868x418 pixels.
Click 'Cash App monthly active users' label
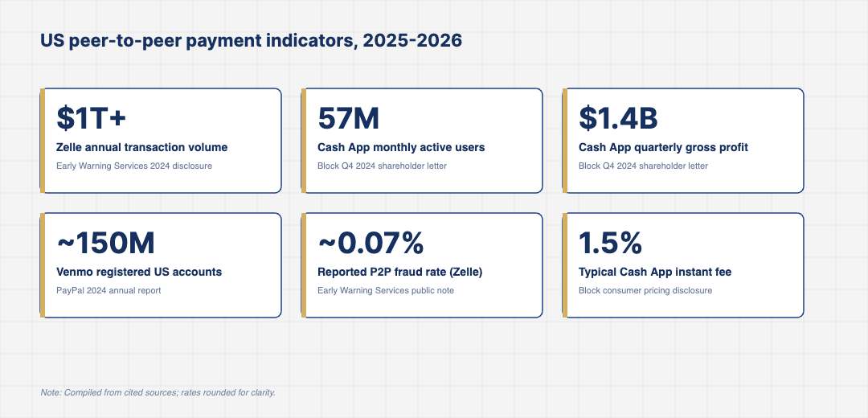[401, 147]
